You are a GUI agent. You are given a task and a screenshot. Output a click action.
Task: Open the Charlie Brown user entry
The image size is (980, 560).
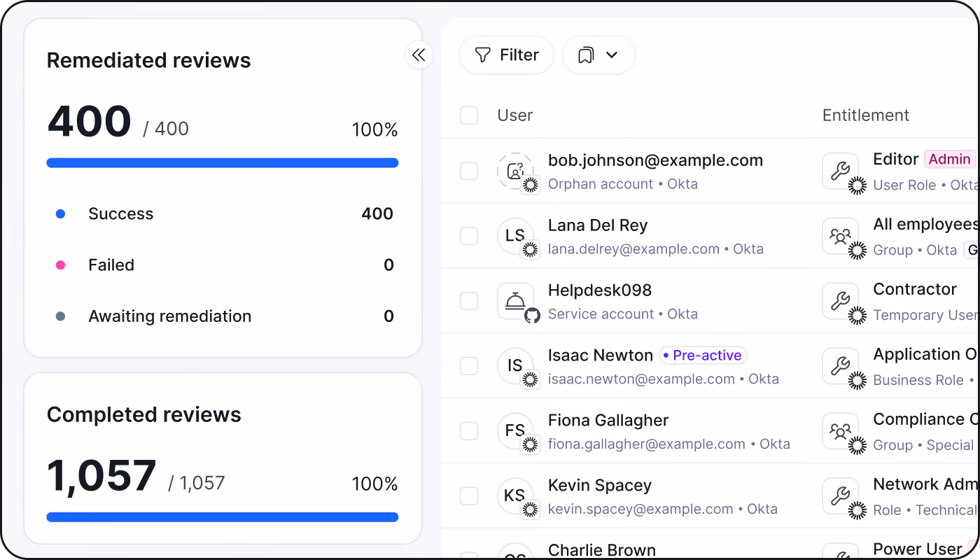(x=602, y=550)
